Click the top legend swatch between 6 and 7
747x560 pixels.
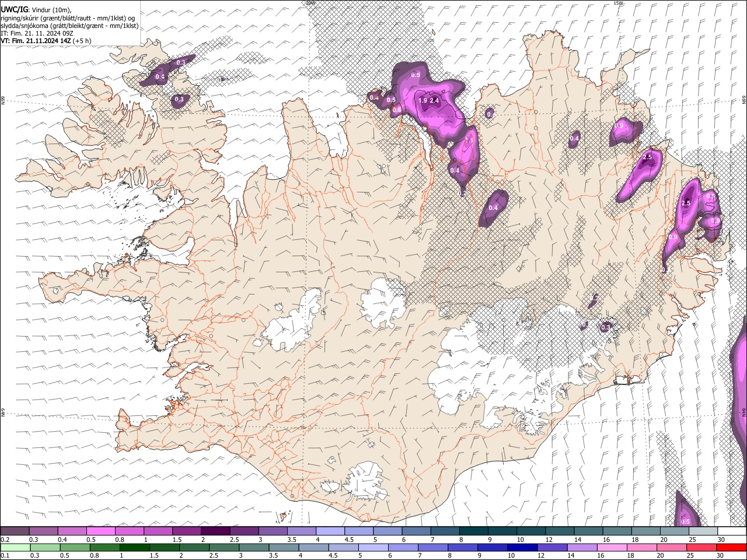click(x=416, y=531)
